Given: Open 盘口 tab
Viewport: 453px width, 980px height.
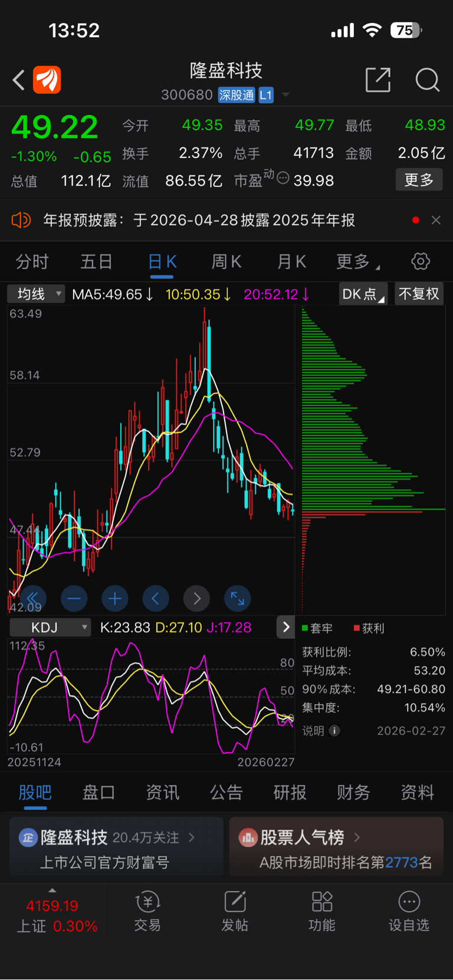Looking at the screenshot, I should pyautogui.click(x=99, y=793).
